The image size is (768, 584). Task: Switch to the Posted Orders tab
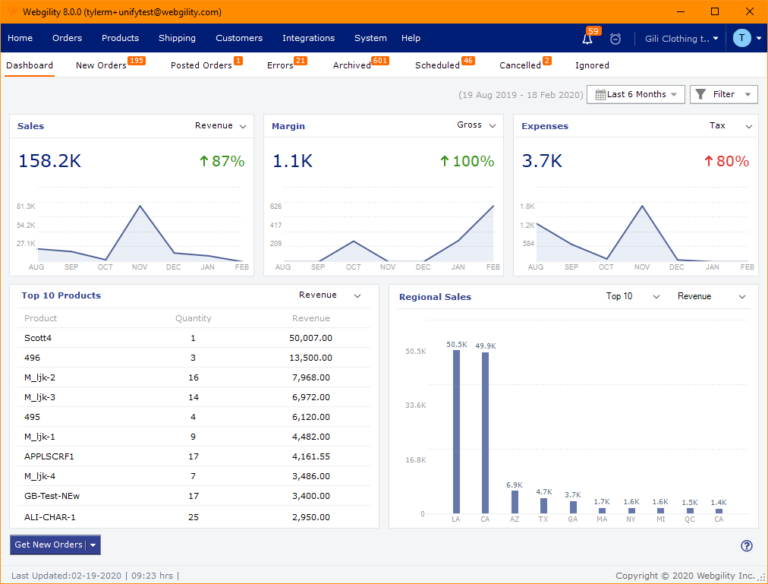tap(201, 66)
